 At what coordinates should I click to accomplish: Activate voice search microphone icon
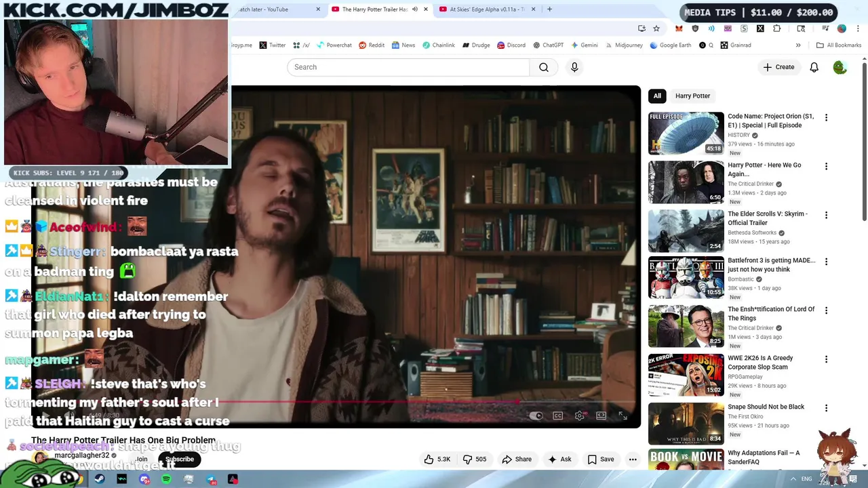(574, 67)
